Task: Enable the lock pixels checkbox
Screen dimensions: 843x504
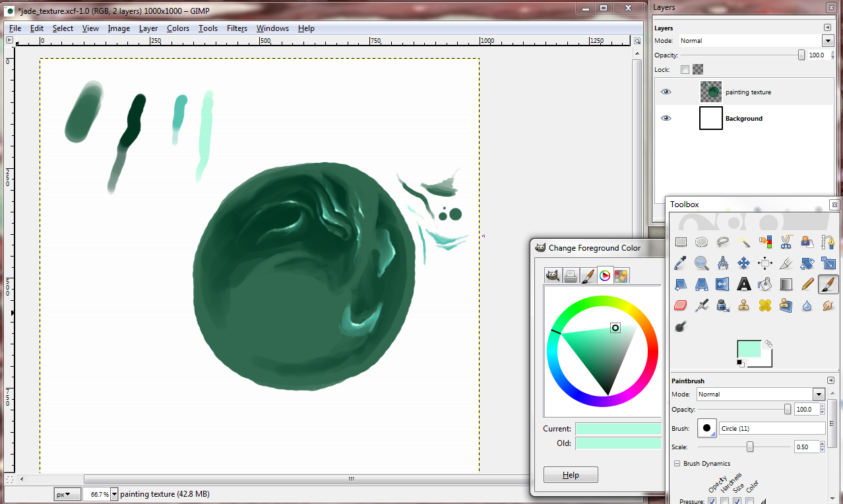Action: (685, 69)
